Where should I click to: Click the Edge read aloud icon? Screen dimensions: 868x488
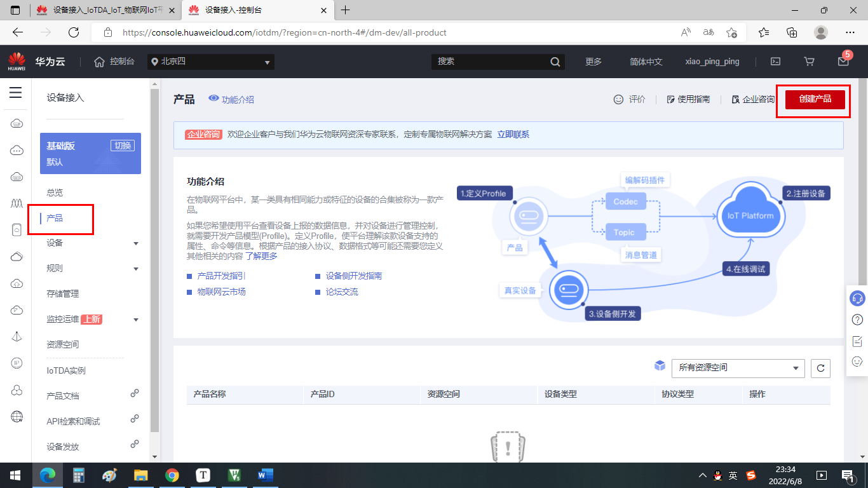click(686, 32)
